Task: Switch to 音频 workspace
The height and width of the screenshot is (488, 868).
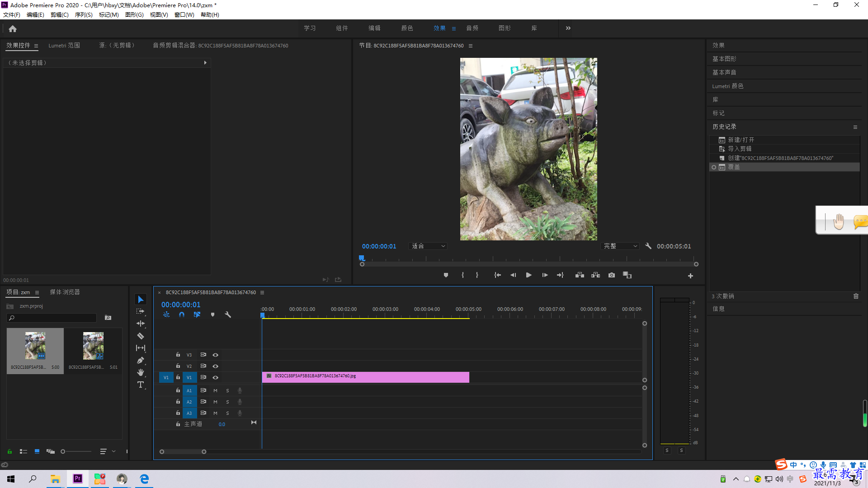Action: coord(472,28)
